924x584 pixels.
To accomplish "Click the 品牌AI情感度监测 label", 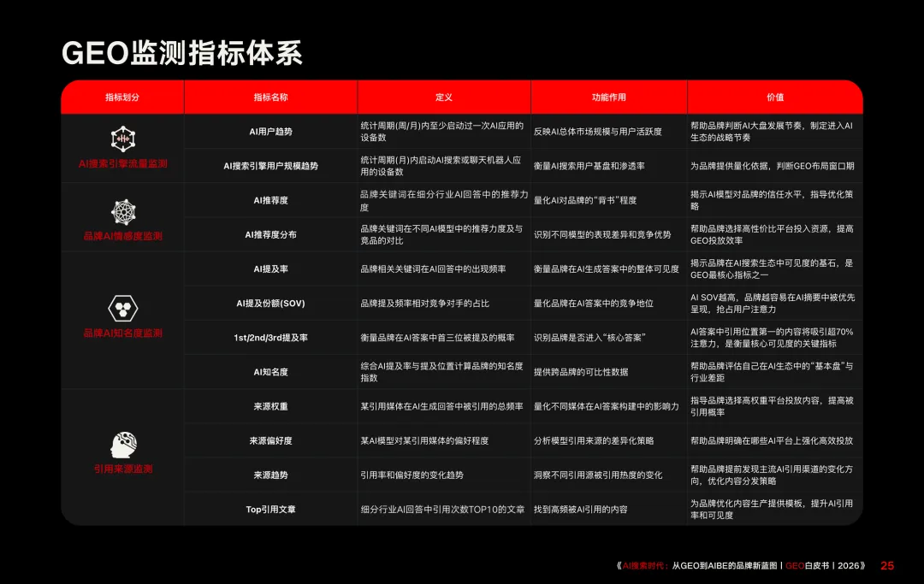I will click(123, 236).
